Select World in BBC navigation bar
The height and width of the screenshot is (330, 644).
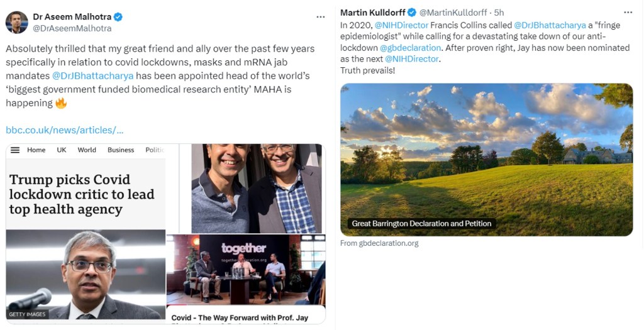(x=87, y=150)
